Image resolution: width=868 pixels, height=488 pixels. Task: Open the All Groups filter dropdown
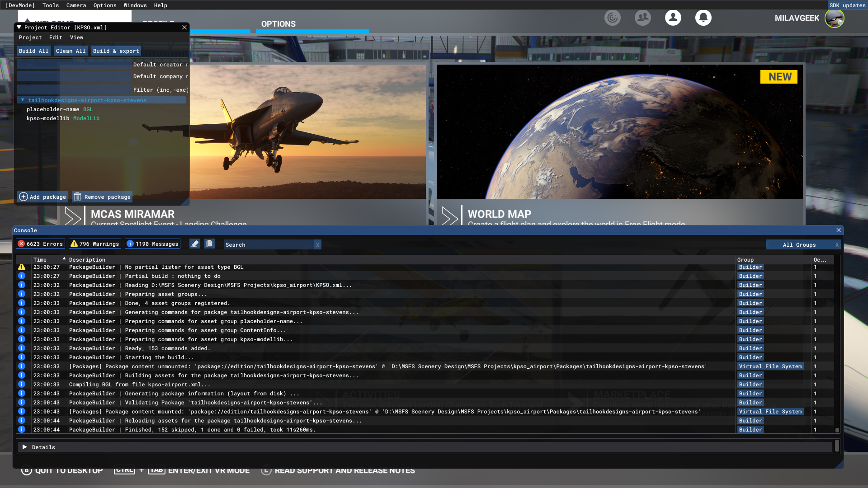799,245
